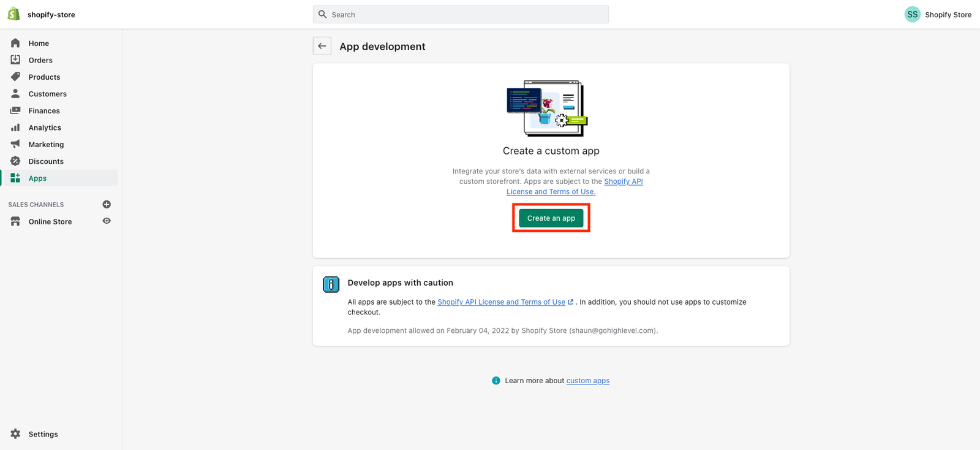Click the Shopify logo icon

(13, 14)
